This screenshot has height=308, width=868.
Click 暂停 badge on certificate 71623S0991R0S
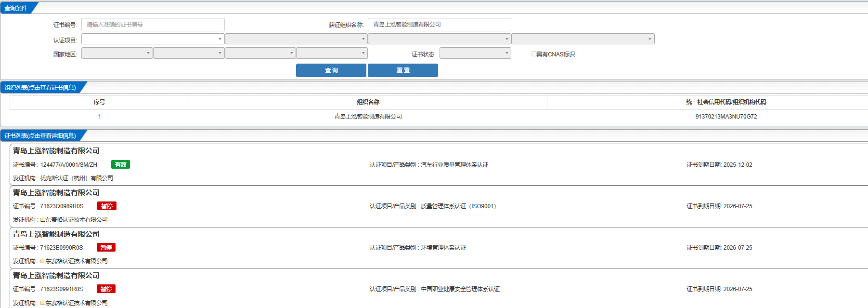pyautogui.click(x=106, y=289)
